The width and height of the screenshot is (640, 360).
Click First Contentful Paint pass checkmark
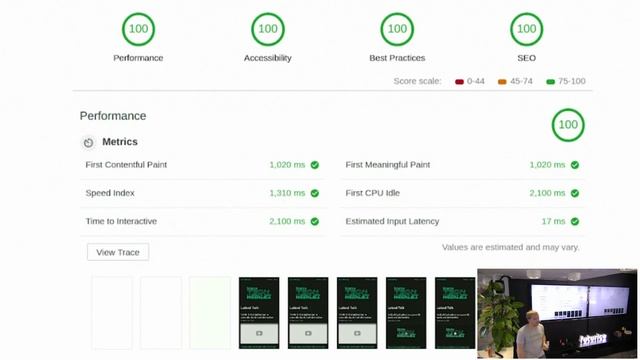coord(315,165)
